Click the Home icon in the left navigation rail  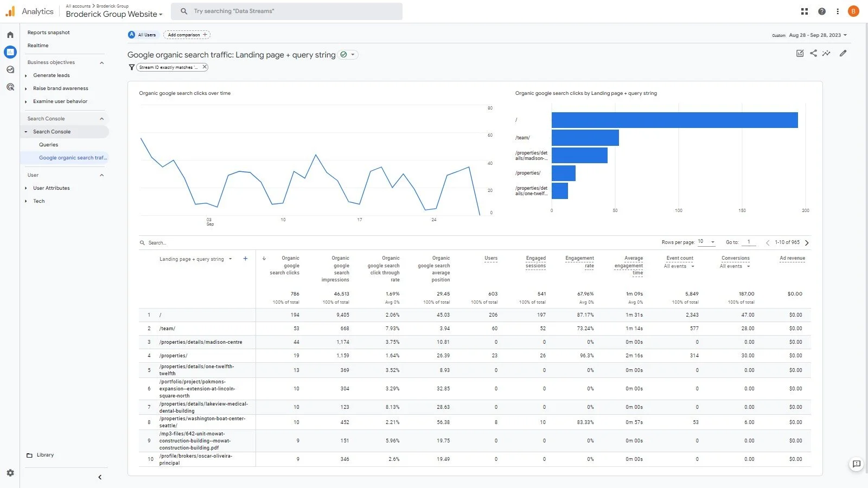tap(10, 34)
